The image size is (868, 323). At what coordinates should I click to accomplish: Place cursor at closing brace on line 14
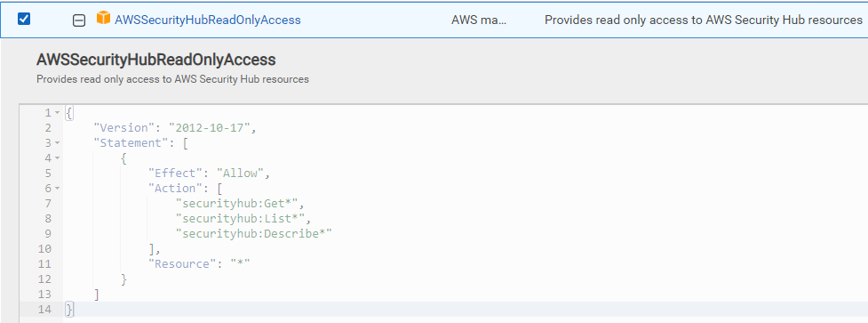click(x=69, y=309)
